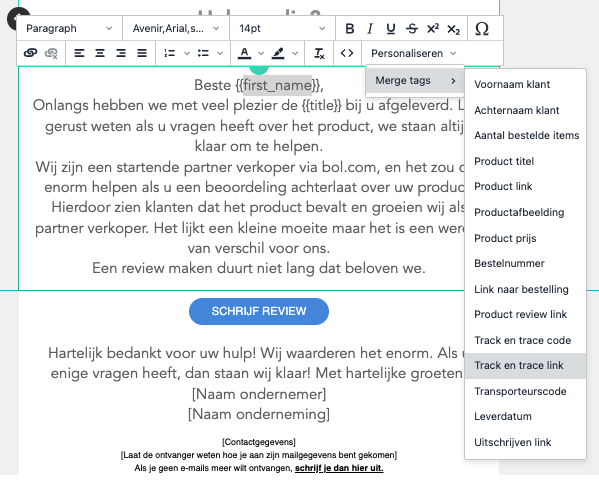
Task: Click the SCHRIJF REVIEW button
Action: click(x=259, y=311)
